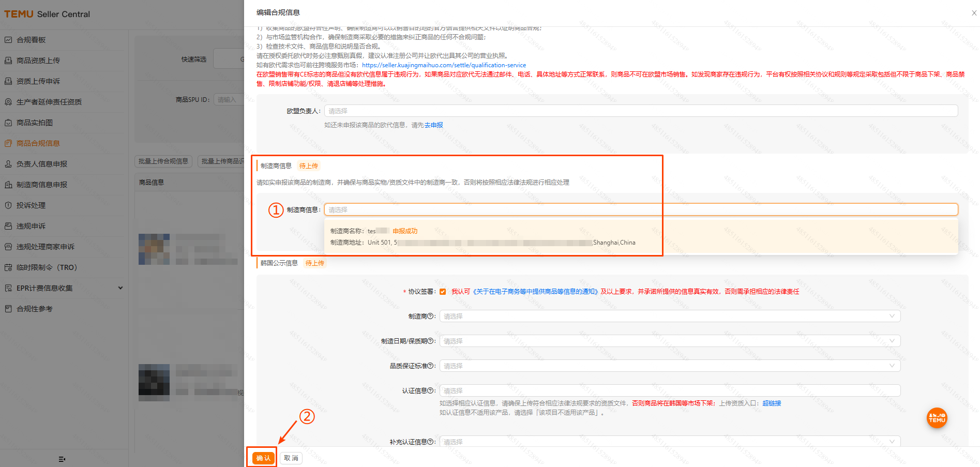Click the 欧盟负责人 select field
Screen dimensions: 980x467
point(641,111)
